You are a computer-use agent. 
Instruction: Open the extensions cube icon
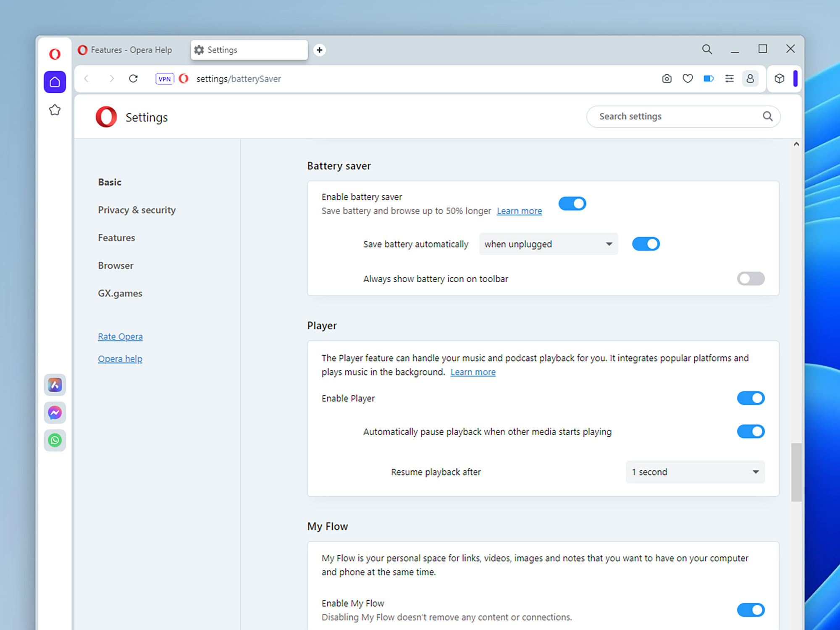coord(779,79)
